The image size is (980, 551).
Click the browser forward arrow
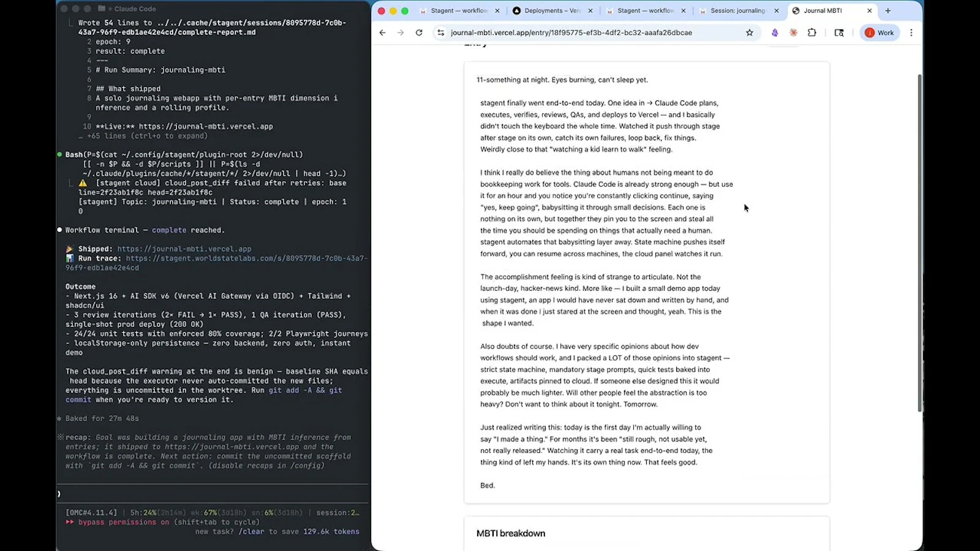coord(401,32)
